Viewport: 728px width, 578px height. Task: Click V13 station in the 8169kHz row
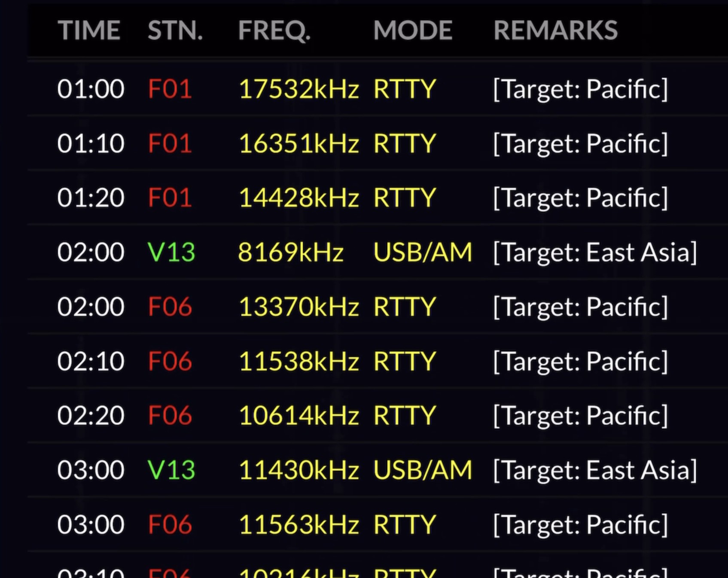[x=171, y=252]
